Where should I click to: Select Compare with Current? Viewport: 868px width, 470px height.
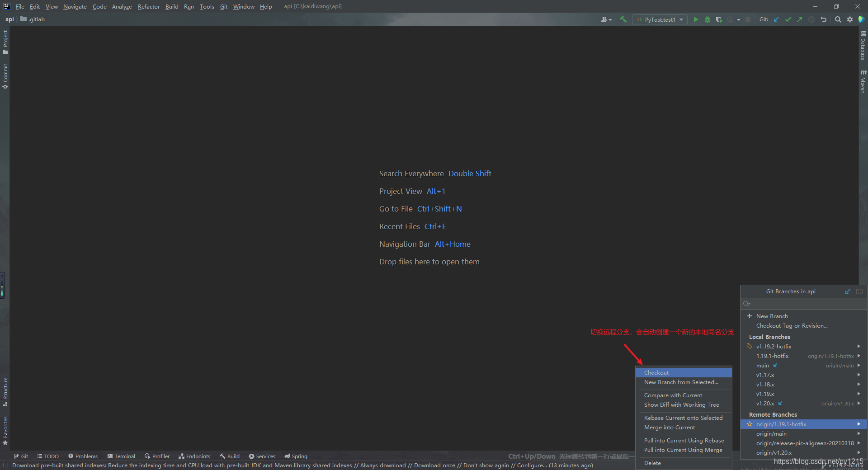(684, 395)
